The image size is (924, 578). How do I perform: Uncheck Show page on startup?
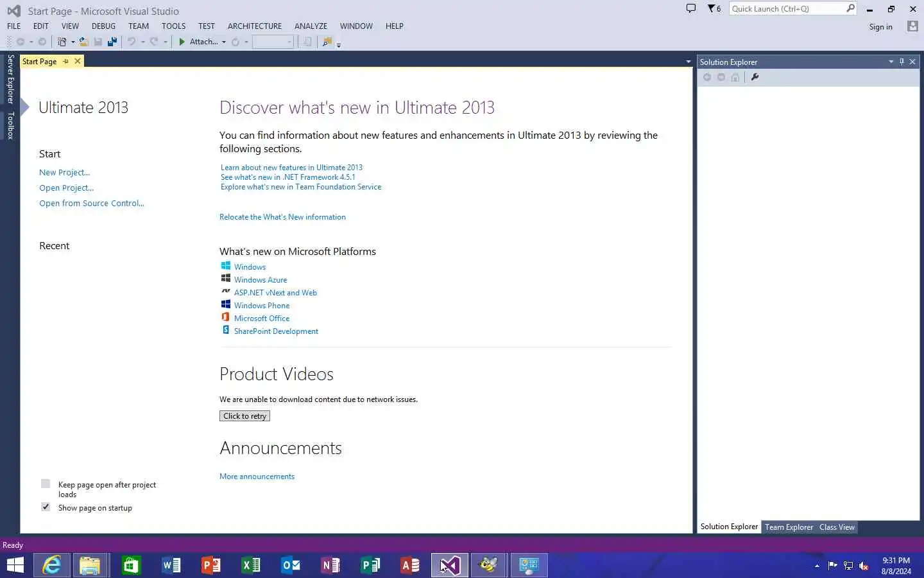click(x=46, y=507)
